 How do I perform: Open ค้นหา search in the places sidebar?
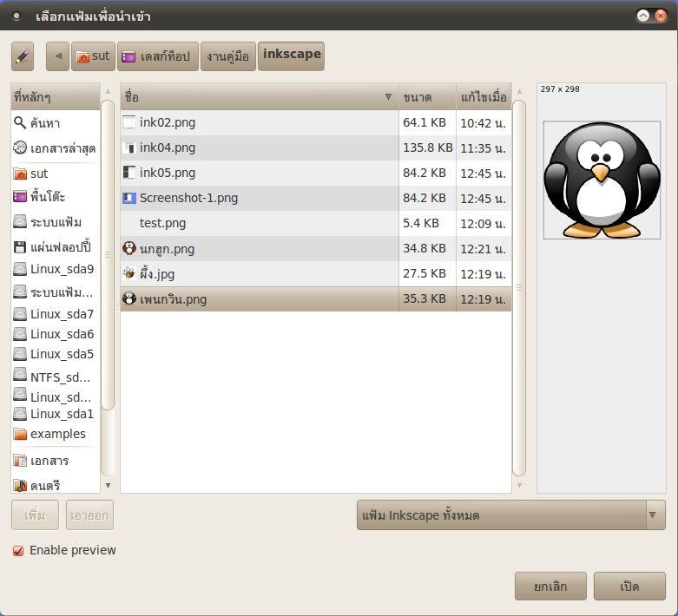pos(56,123)
